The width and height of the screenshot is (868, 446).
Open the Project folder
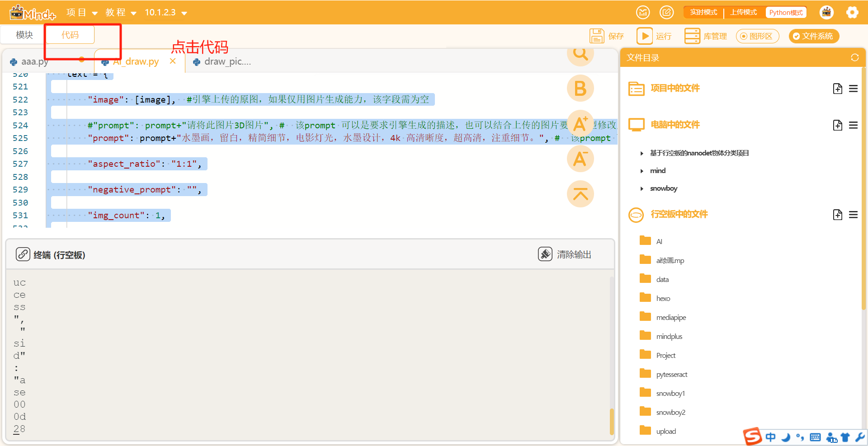pyautogui.click(x=658, y=355)
